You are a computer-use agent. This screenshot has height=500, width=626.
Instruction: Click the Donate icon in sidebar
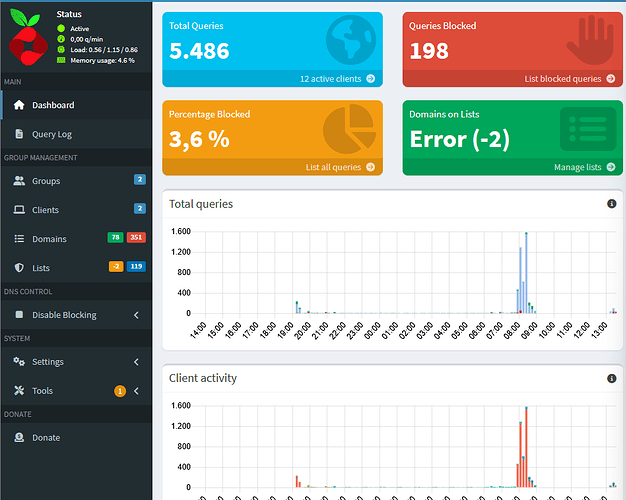pyautogui.click(x=19, y=438)
